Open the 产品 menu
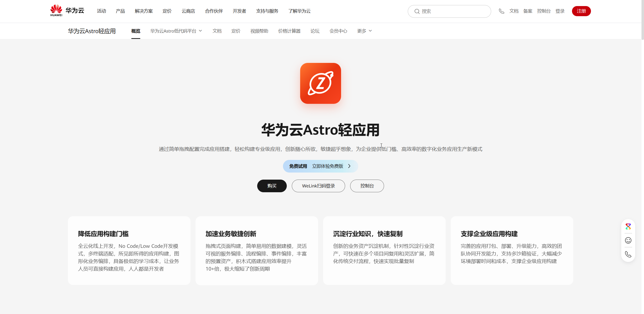The image size is (644, 314). click(120, 11)
